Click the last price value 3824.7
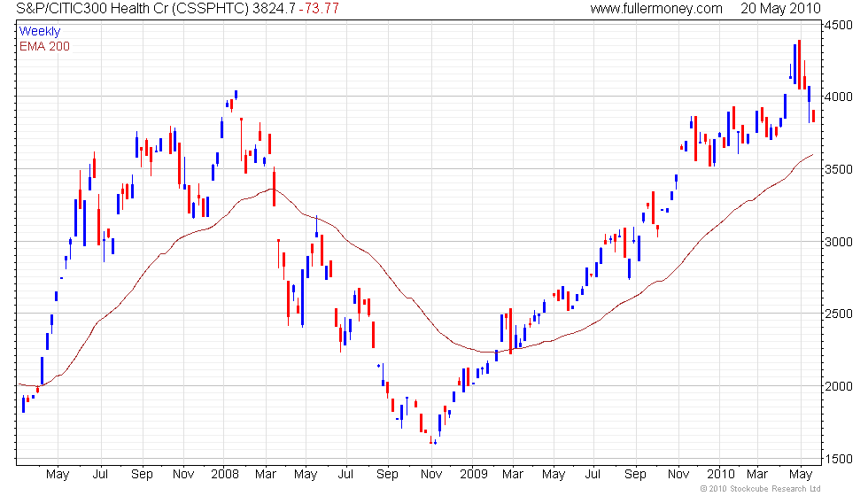This screenshot has height=496, width=868. (274, 8)
